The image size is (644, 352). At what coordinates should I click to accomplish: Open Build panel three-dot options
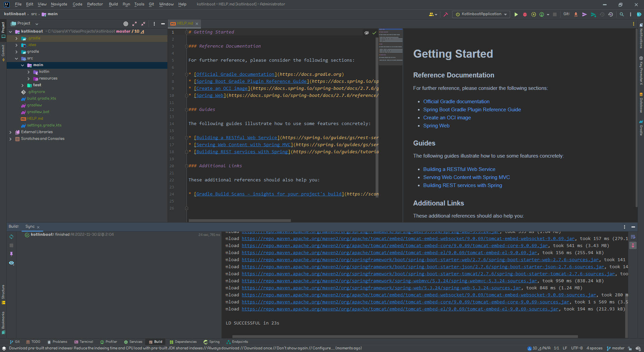coord(625,227)
